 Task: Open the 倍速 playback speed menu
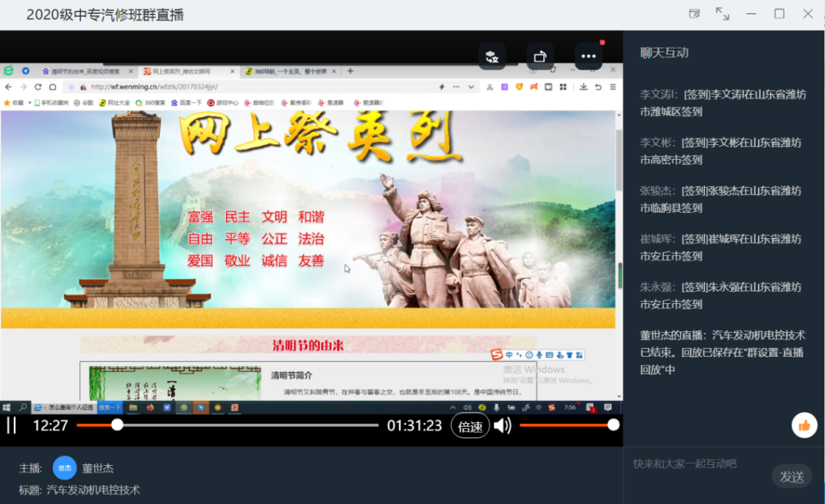(x=470, y=426)
